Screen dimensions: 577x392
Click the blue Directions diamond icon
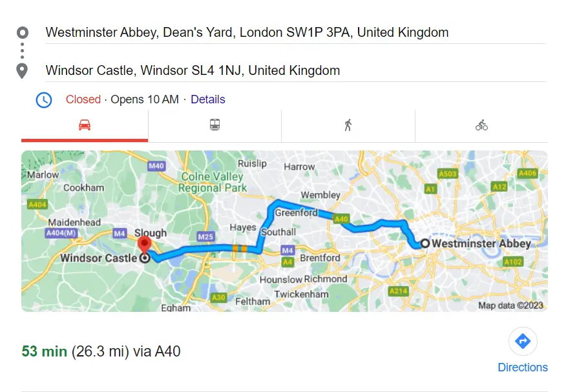(523, 341)
